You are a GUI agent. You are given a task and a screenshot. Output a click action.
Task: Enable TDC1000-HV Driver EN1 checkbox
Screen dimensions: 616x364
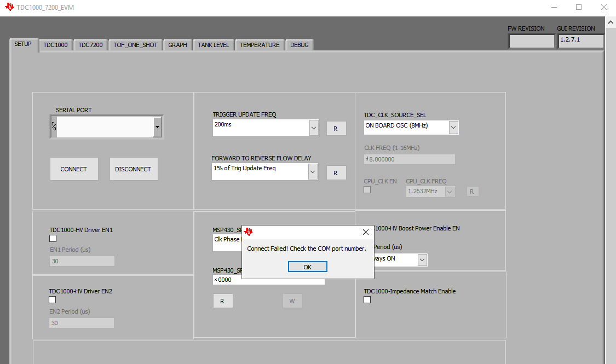coord(53,238)
